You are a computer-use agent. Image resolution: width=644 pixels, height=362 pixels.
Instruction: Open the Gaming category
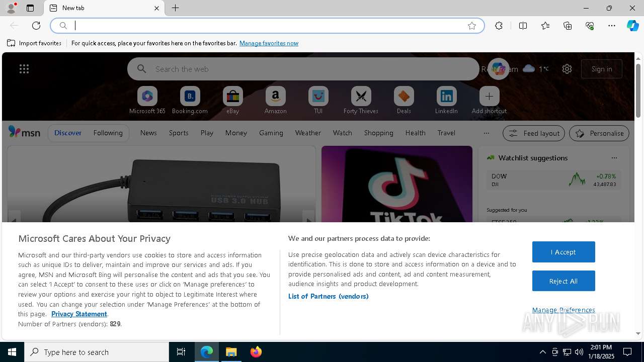pyautogui.click(x=271, y=133)
